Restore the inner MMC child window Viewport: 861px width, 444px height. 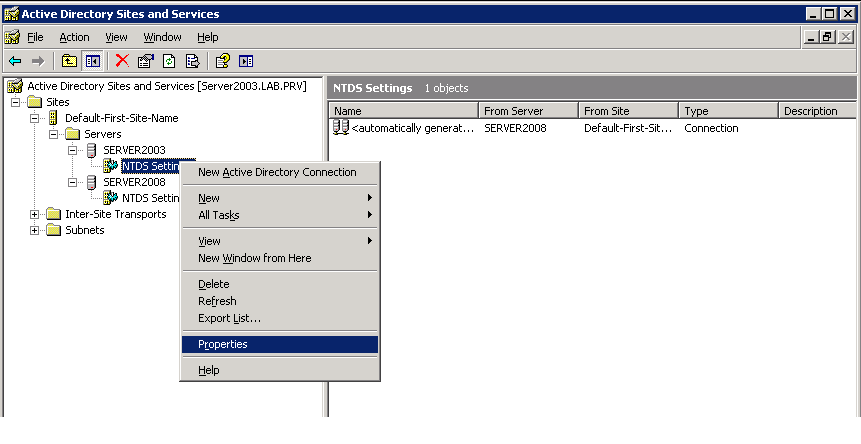coord(828,37)
